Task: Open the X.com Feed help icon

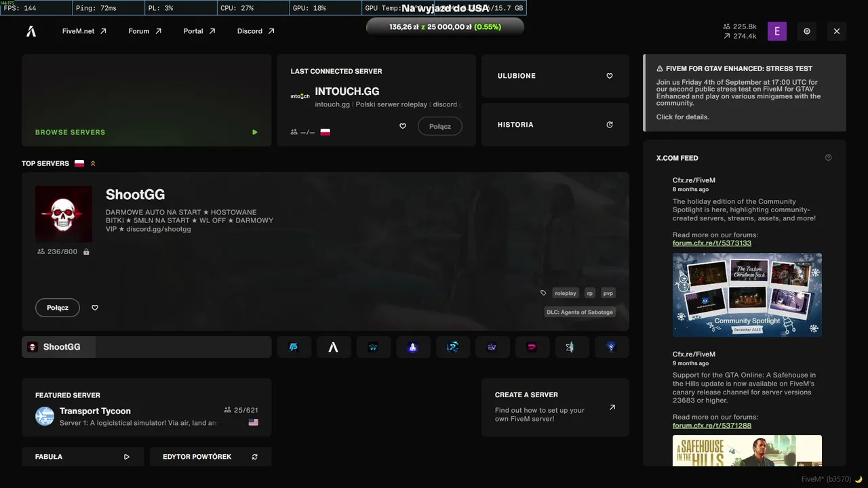Action: pos(828,158)
